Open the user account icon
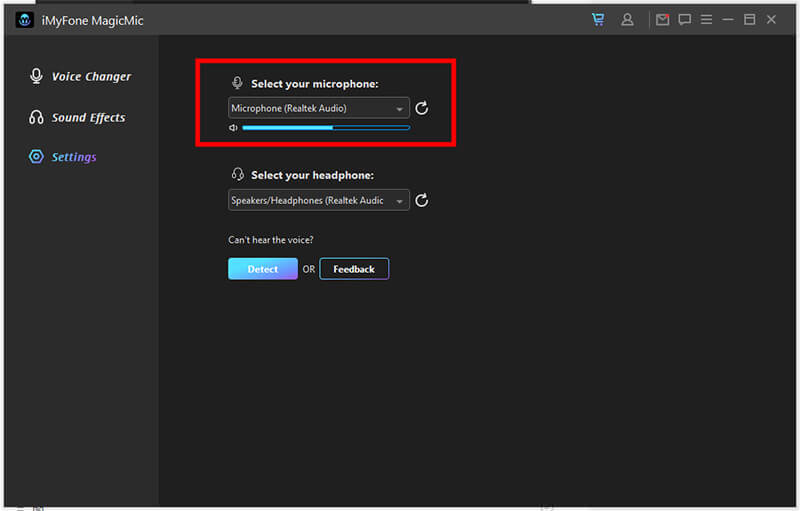Screen dimensions: 800x511 (x=627, y=19)
